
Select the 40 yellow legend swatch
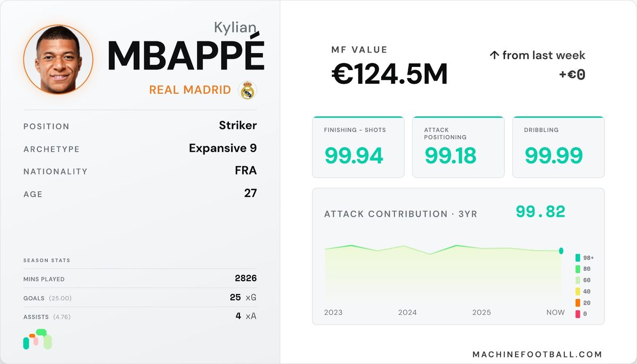click(x=578, y=291)
